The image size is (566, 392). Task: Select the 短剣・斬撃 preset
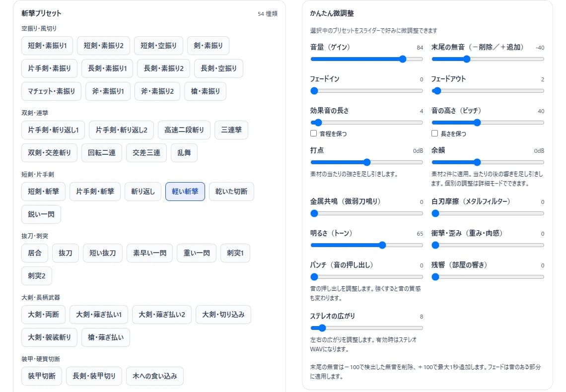[x=43, y=192]
